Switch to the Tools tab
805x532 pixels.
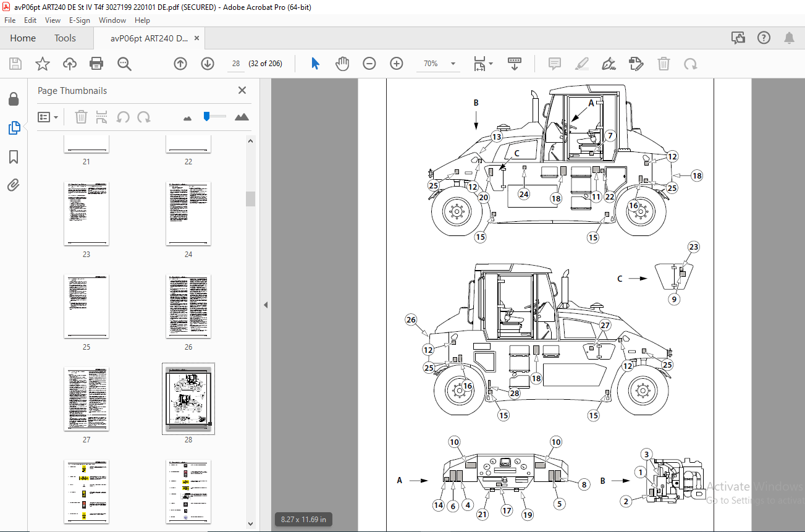click(x=65, y=38)
